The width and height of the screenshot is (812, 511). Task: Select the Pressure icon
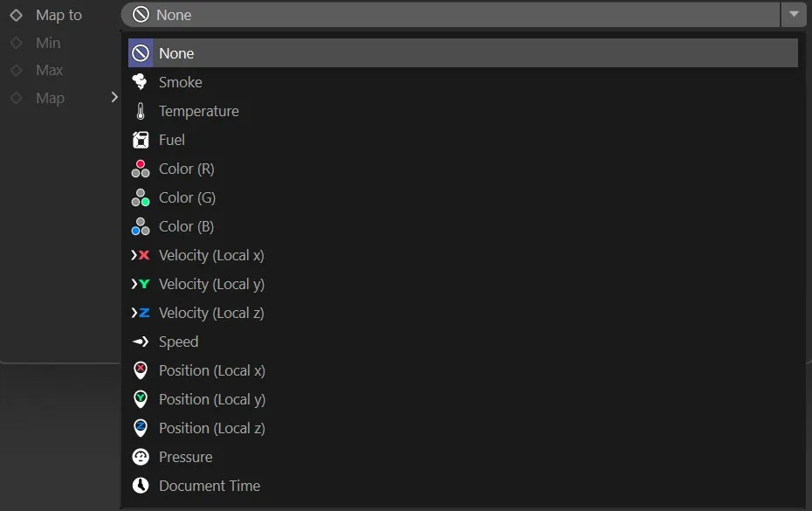(141, 457)
